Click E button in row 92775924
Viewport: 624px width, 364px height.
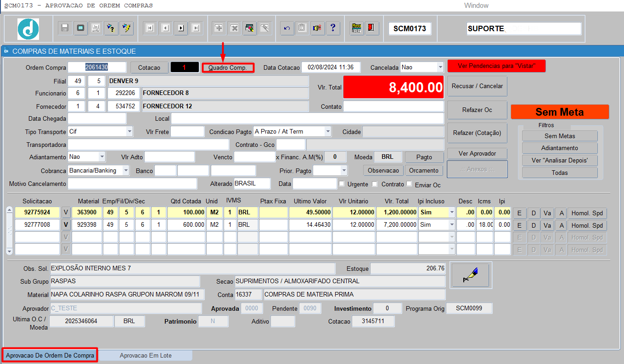(519, 213)
